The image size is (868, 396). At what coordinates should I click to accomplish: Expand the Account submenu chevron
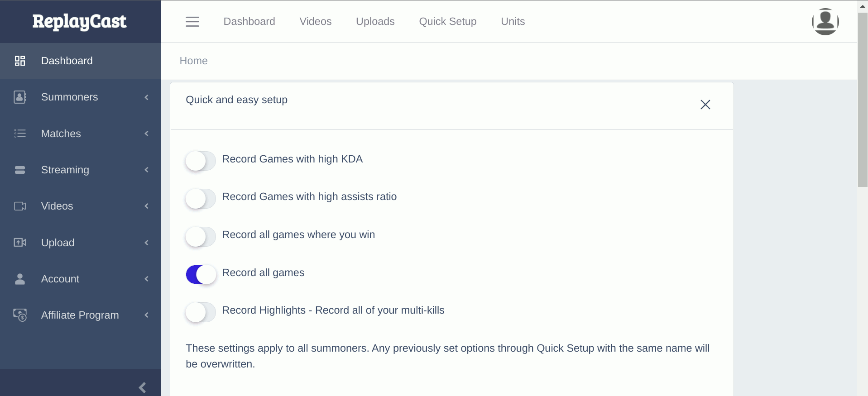coord(147,279)
